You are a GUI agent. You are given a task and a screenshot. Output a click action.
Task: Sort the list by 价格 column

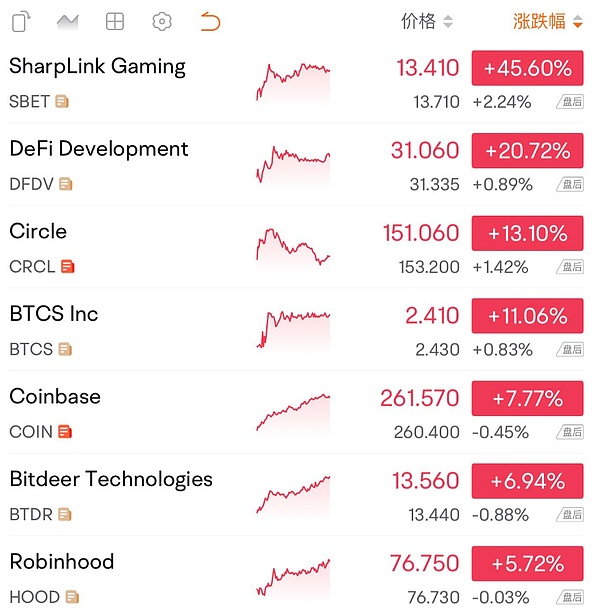(x=426, y=21)
